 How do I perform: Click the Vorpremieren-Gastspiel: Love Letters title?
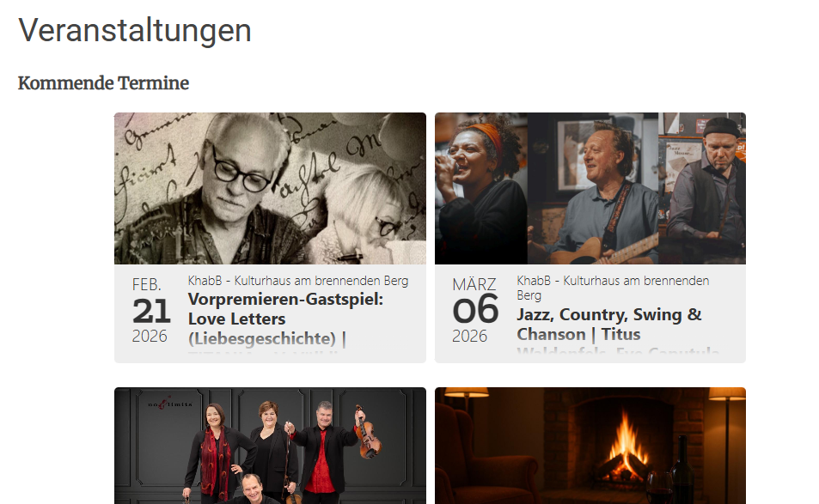[285, 309]
